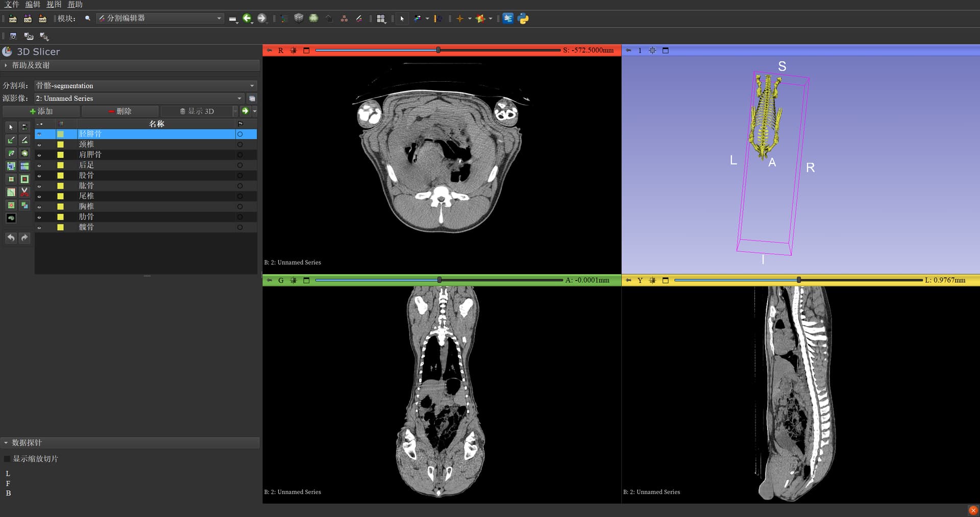Toggle crosshair tool in toolbar
980x517 pixels.
459,19
